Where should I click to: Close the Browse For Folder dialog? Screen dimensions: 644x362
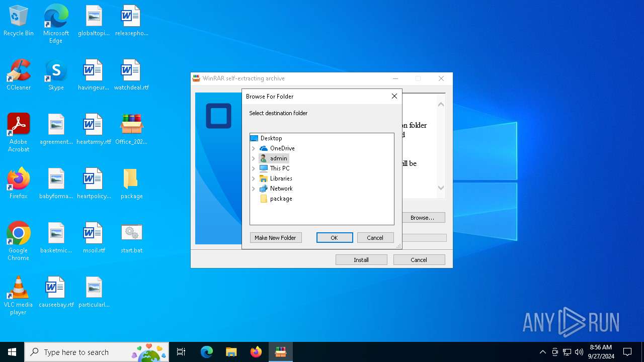pyautogui.click(x=394, y=96)
